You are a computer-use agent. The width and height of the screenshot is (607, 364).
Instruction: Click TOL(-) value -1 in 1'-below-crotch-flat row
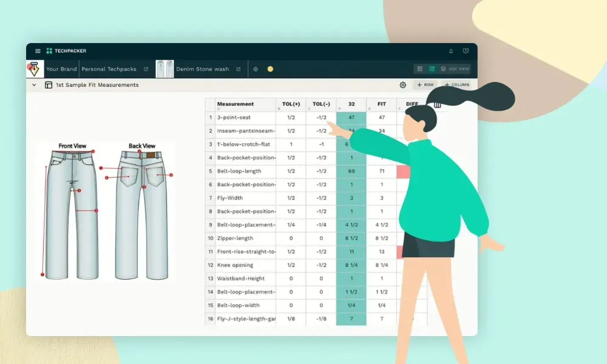[x=321, y=144]
